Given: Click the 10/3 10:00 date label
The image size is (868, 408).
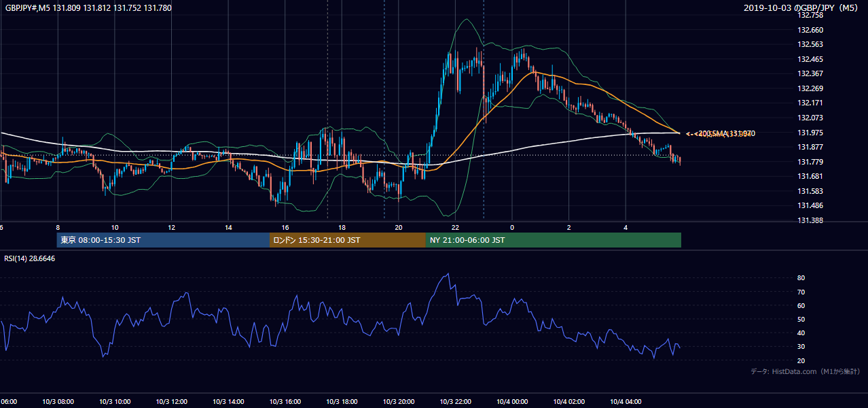Looking at the screenshot, I should click(x=115, y=402).
